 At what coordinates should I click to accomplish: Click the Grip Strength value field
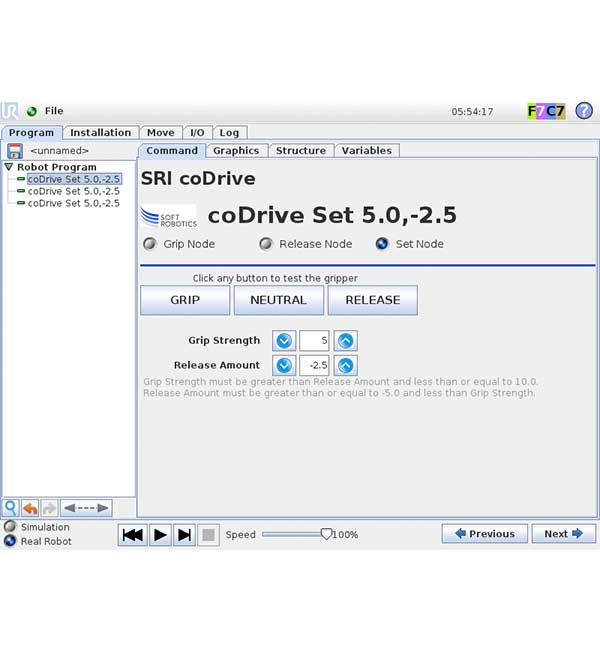pyautogui.click(x=314, y=341)
